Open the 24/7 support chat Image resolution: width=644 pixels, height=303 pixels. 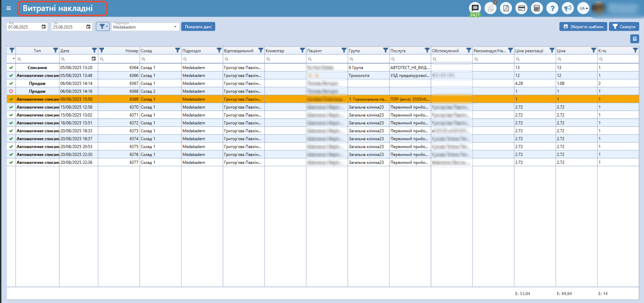[x=475, y=8]
